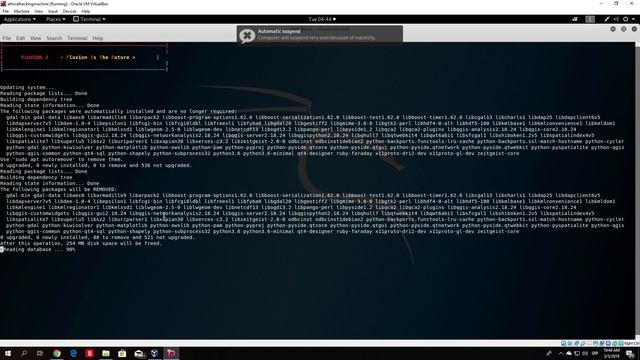Screen dimensions: 640x360
Task: Open the Terminal app menu in top bar
Action: click(89, 19)
